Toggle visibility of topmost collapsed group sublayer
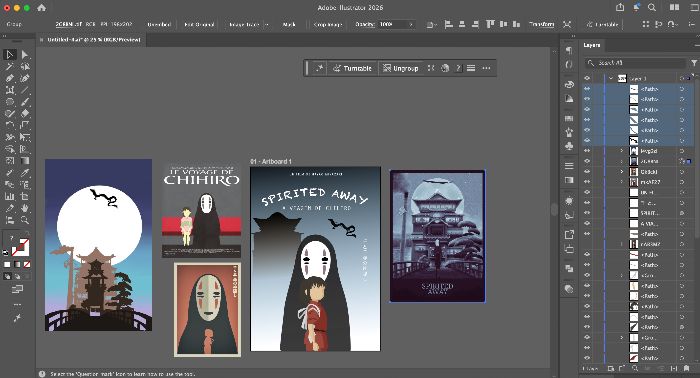700x378 pixels. pos(587,151)
